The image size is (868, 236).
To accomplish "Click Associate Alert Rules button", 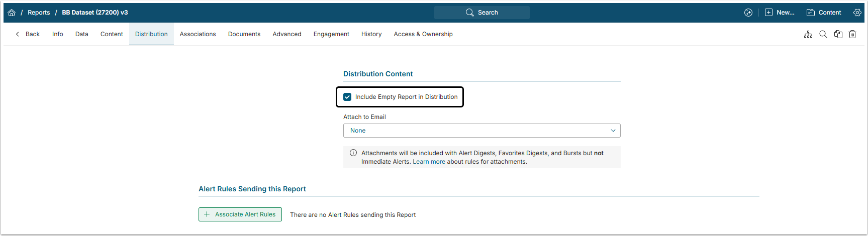I will click(x=240, y=214).
